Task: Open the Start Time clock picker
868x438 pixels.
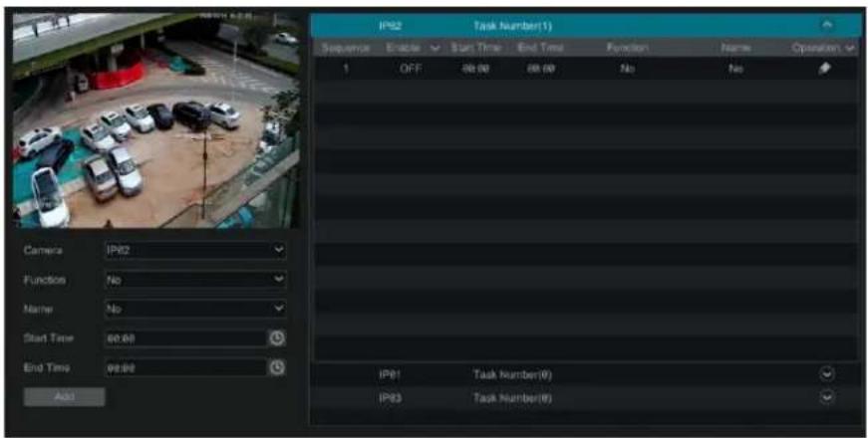Action: pos(277,337)
